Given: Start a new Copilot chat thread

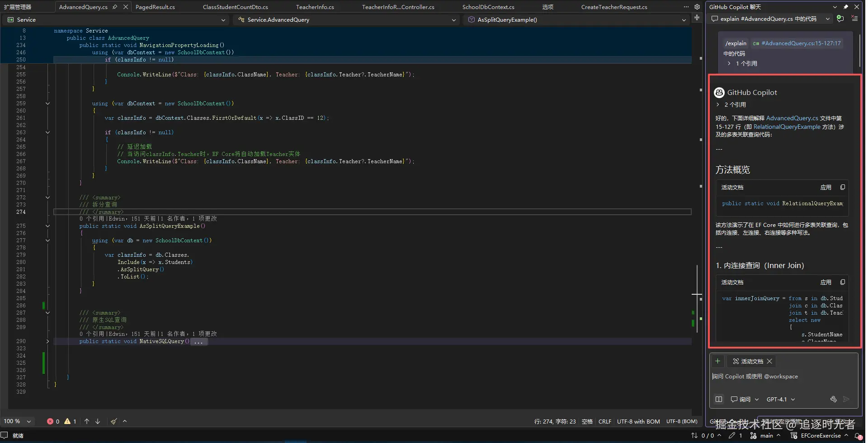Looking at the screenshot, I should coord(840,19).
